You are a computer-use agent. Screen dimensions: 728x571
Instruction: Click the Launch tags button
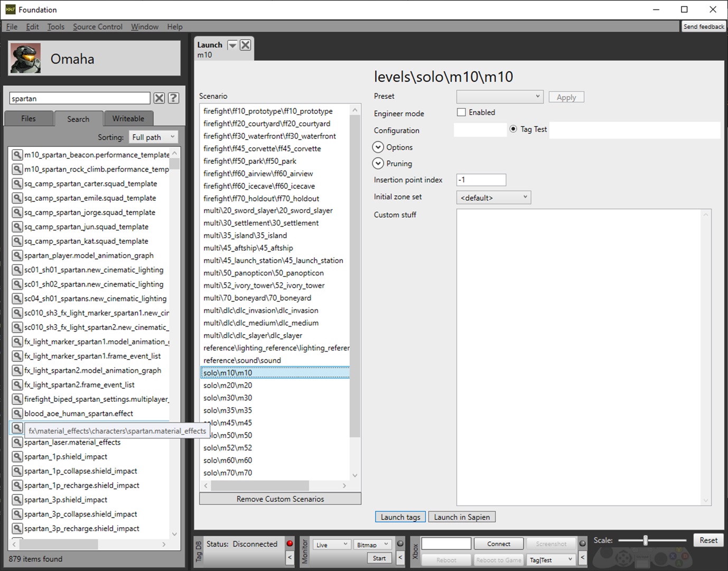[400, 517]
